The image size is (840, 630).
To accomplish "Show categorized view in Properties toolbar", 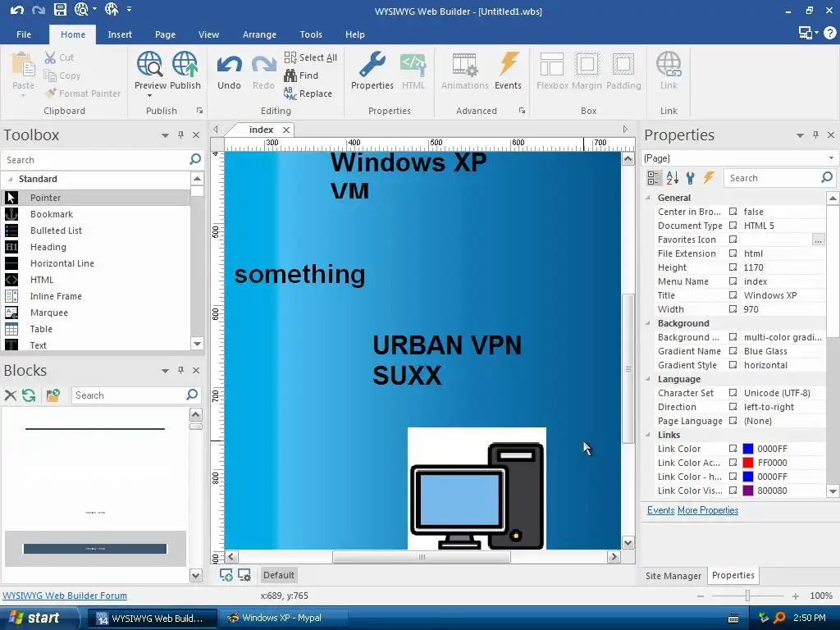I will (x=653, y=178).
